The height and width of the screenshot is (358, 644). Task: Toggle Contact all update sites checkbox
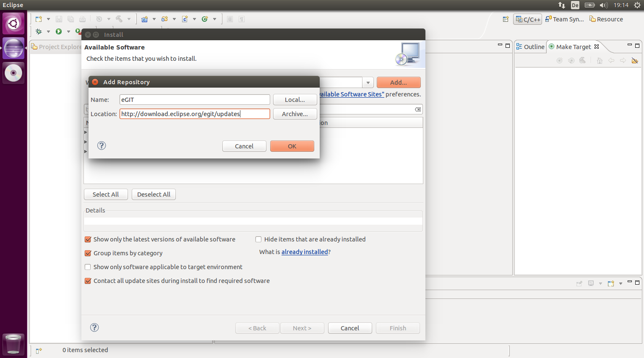[x=88, y=281]
